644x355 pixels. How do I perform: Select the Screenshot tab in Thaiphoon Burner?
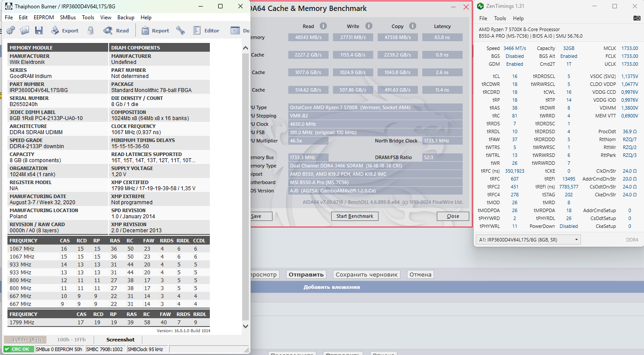[x=120, y=340]
